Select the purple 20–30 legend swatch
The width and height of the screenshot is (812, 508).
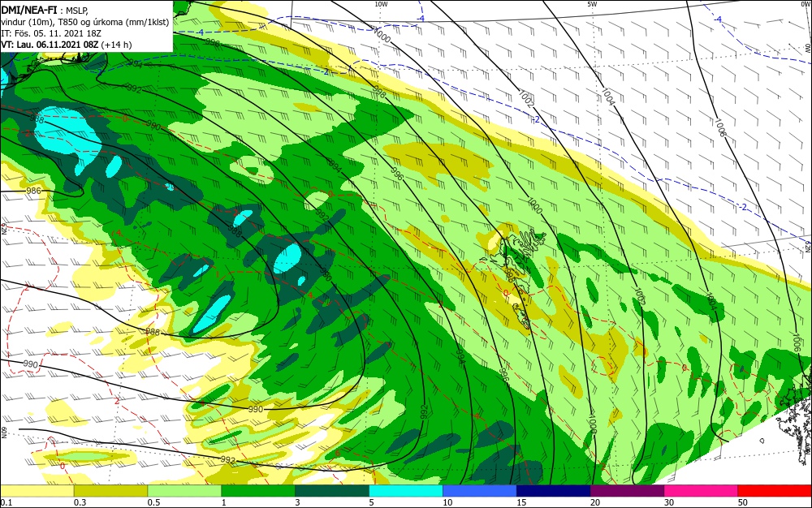pos(627,491)
